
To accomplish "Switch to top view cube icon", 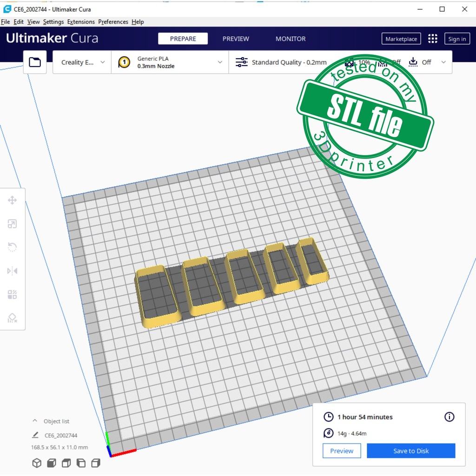I will (x=66, y=463).
